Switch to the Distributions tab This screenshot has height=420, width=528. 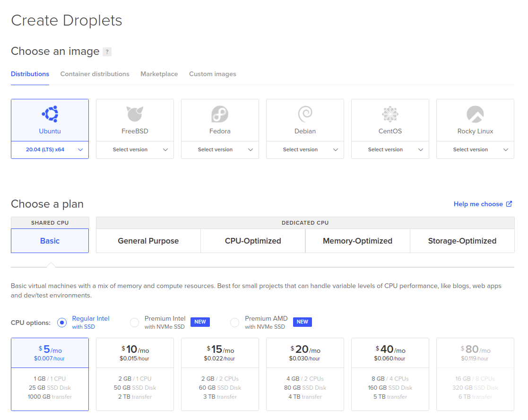pyautogui.click(x=30, y=74)
